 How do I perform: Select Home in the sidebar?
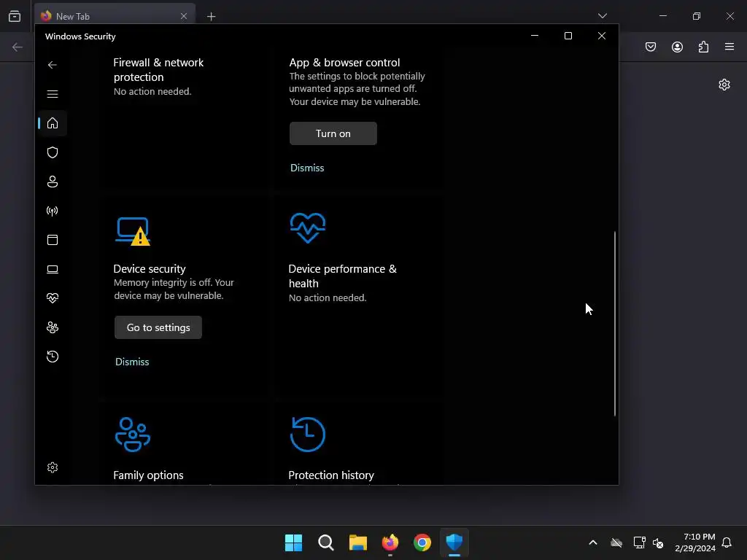(53, 123)
